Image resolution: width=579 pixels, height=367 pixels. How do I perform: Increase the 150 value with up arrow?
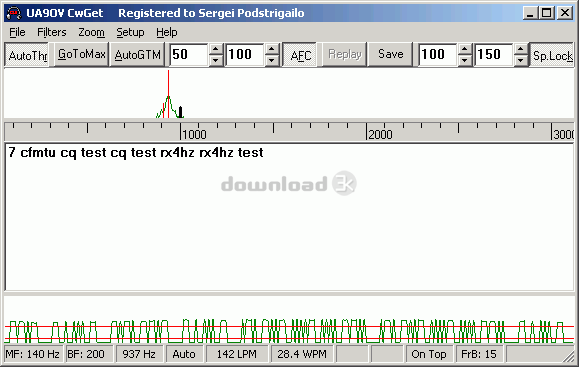pos(521,49)
